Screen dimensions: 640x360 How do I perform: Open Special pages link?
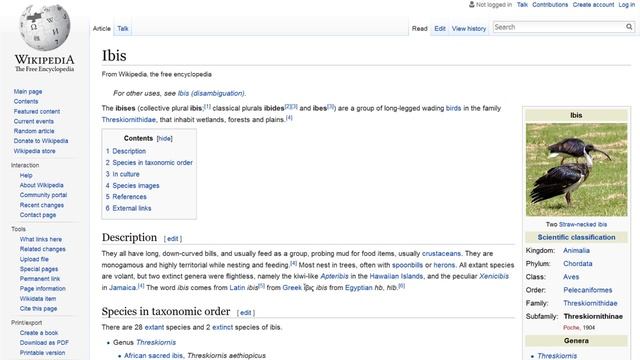click(x=39, y=269)
